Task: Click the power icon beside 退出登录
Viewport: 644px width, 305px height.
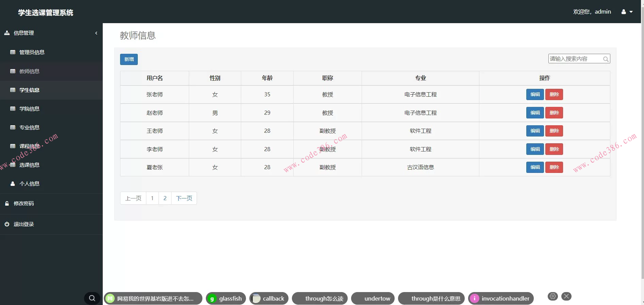Action: pyautogui.click(x=7, y=224)
